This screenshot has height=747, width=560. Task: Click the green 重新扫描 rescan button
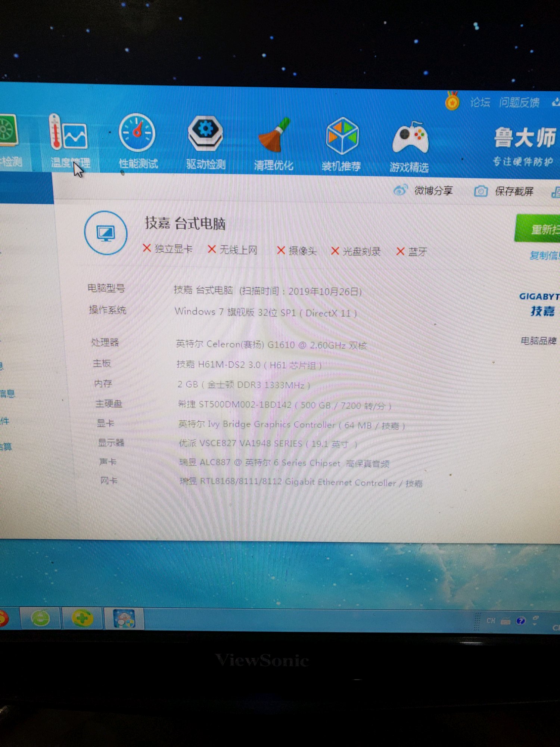538,229
